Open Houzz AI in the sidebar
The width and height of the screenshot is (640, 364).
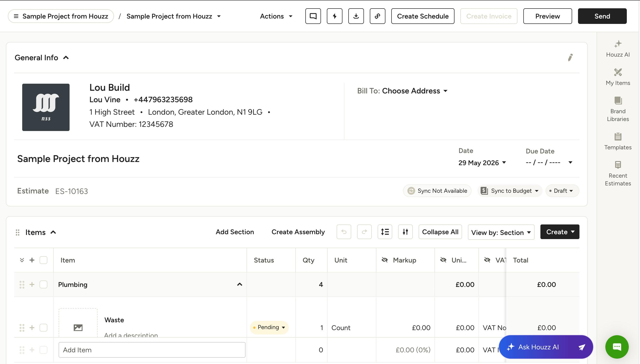coord(618,49)
